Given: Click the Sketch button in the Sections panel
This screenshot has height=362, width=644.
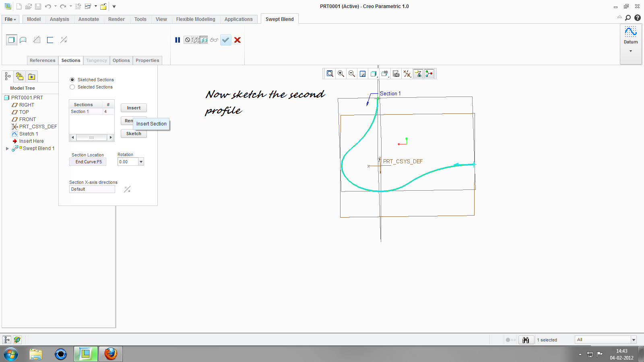Looking at the screenshot, I should (134, 134).
